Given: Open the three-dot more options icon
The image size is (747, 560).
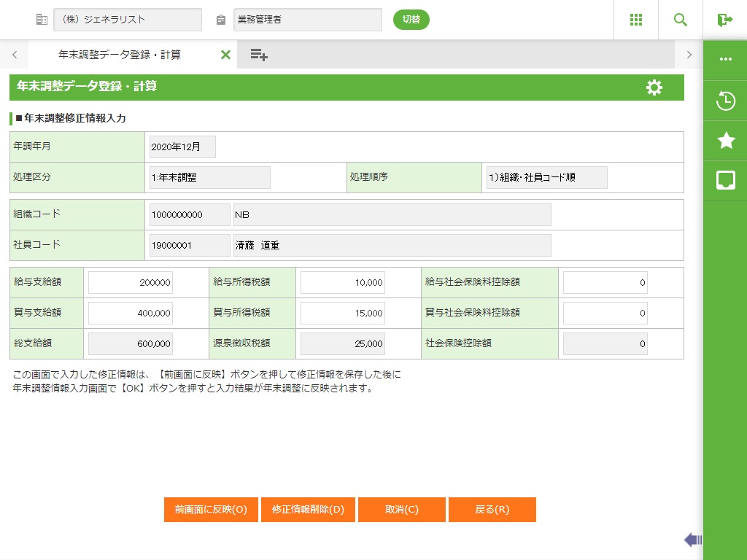Looking at the screenshot, I should [726, 59].
